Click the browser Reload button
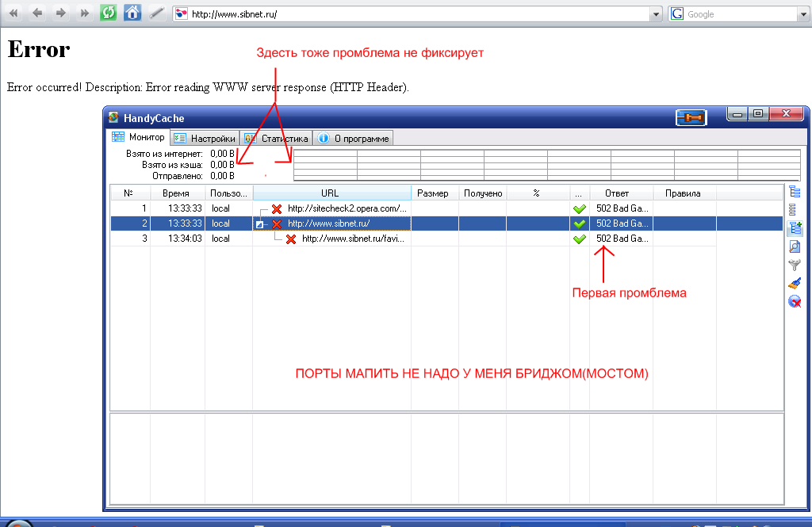The image size is (812, 527). click(x=109, y=13)
